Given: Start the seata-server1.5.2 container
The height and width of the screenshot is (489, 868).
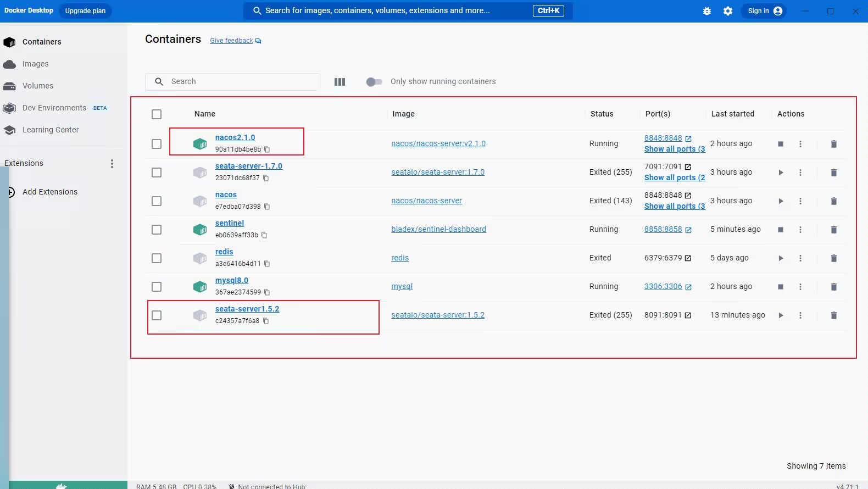Looking at the screenshot, I should point(781,315).
